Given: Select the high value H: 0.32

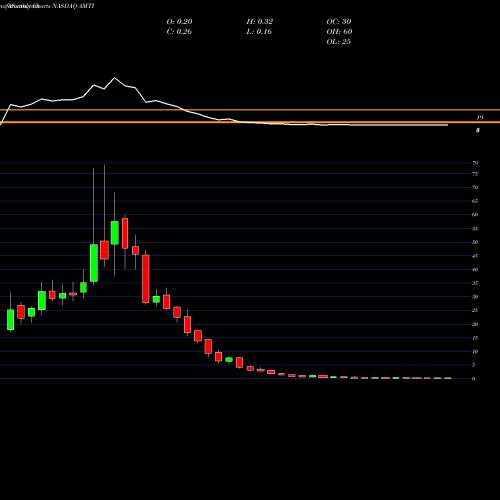Looking at the screenshot, I should point(260,21).
